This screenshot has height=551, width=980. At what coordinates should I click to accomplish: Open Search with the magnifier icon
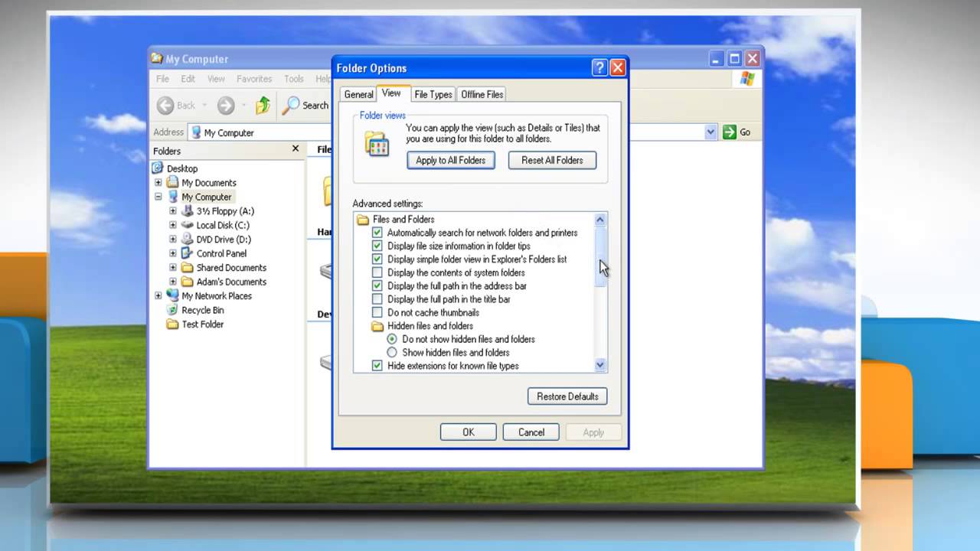coord(291,106)
